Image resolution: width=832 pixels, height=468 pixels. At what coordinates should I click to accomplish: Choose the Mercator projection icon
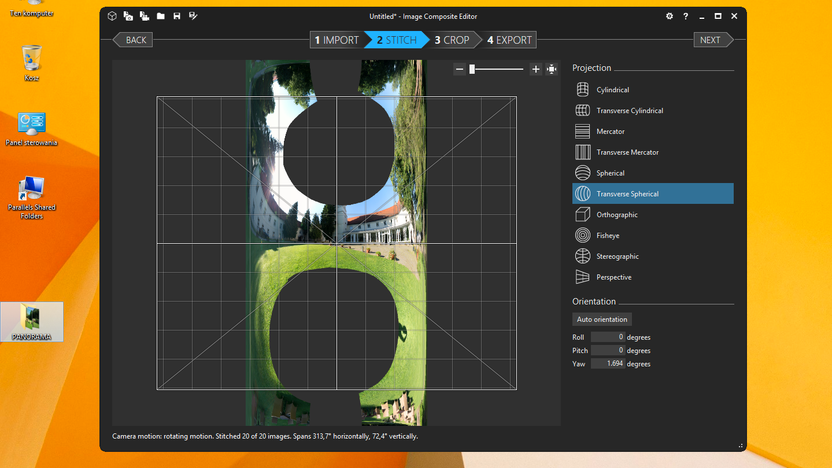(583, 131)
